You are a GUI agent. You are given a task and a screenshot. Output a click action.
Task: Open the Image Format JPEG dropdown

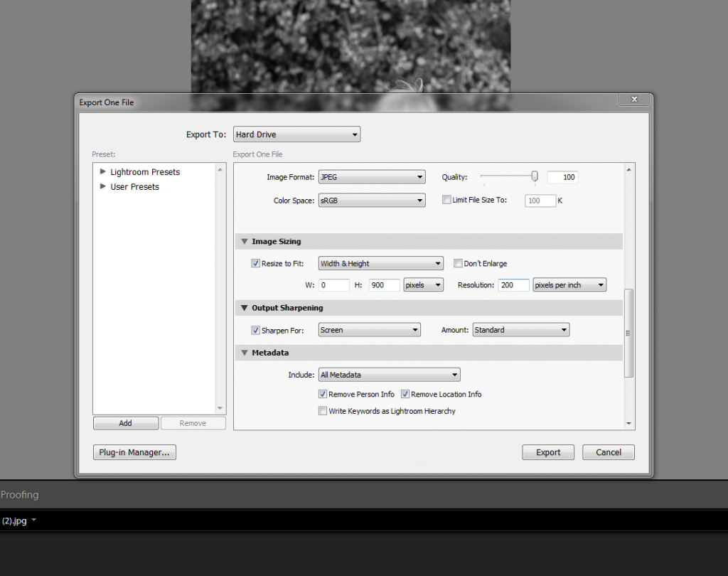pyautogui.click(x=371, y=177)
